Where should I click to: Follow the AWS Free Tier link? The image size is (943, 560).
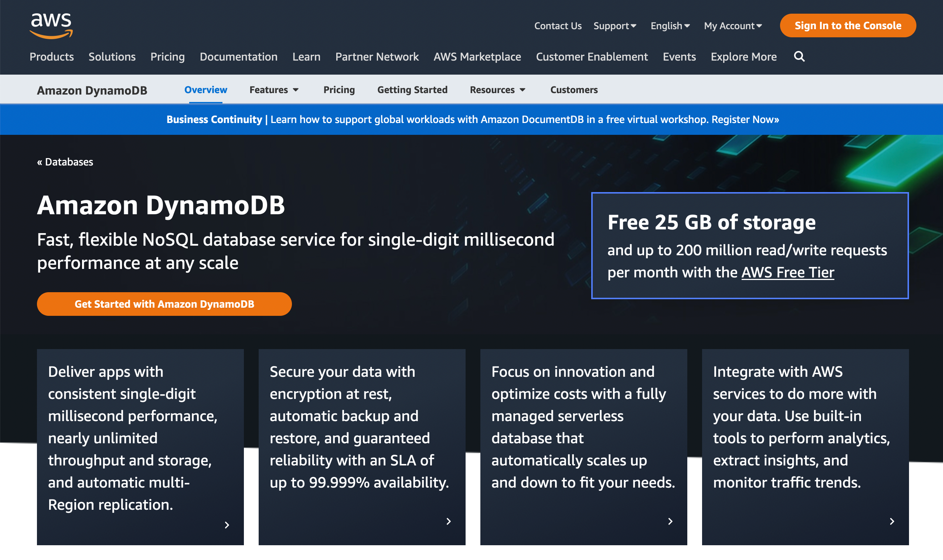pos(787,273)
